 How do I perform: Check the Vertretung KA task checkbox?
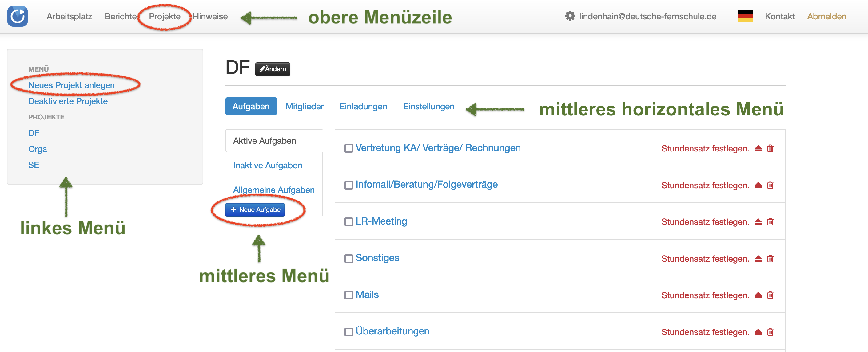tap(348, 148)
